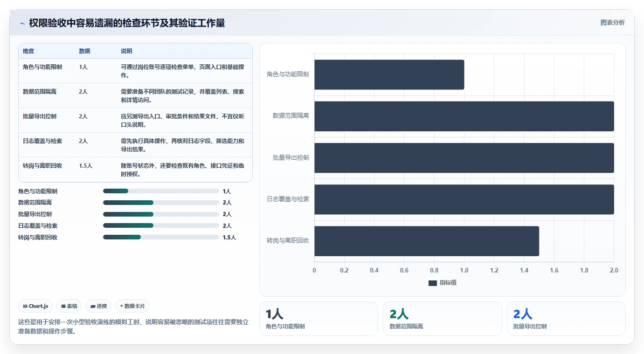Click the 1.5人 value in table
Screen dimensions: 644x354
tap(85, 166)
